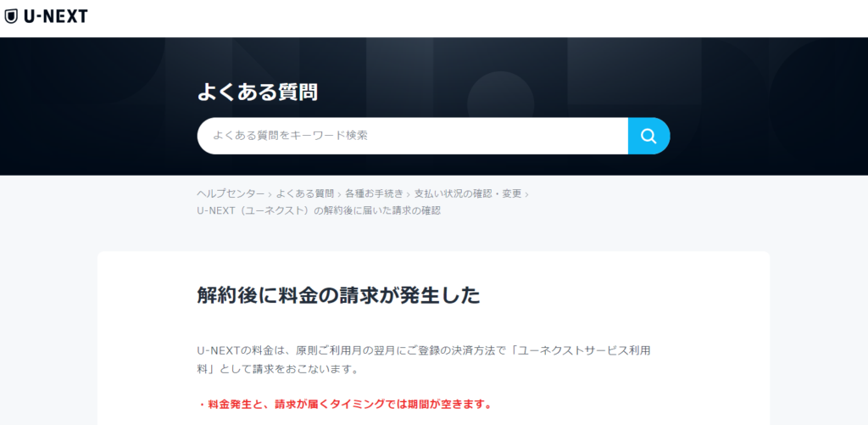Click the U-NEXT logo in header
The width and height of the screenshot is (868, 425).
click(x=46, y=17)
